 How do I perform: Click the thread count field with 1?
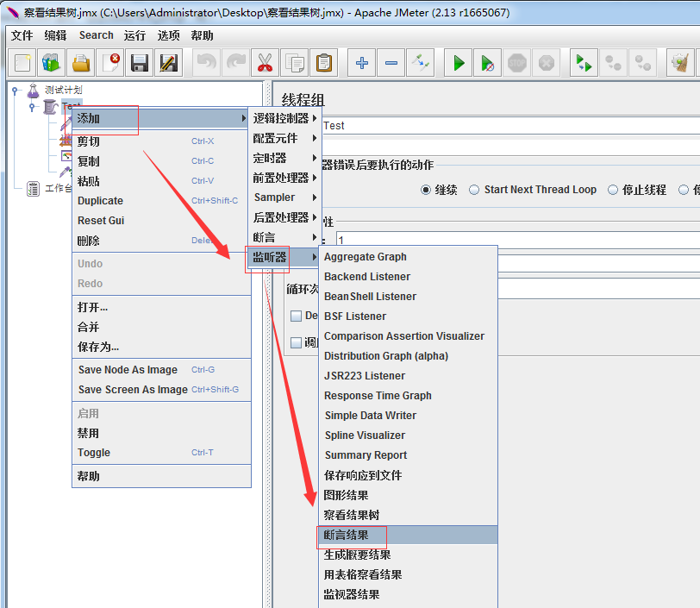pyautogui.click(x=518, y=240)
